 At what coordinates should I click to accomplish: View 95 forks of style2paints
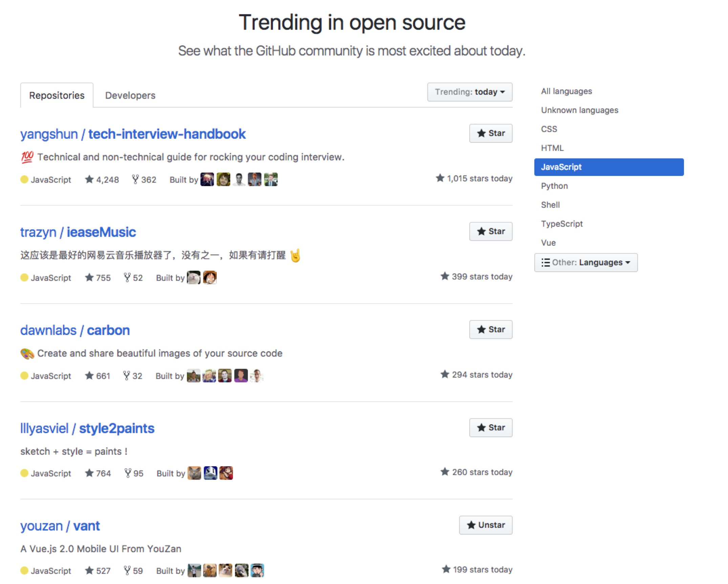(x=134, y=473)
